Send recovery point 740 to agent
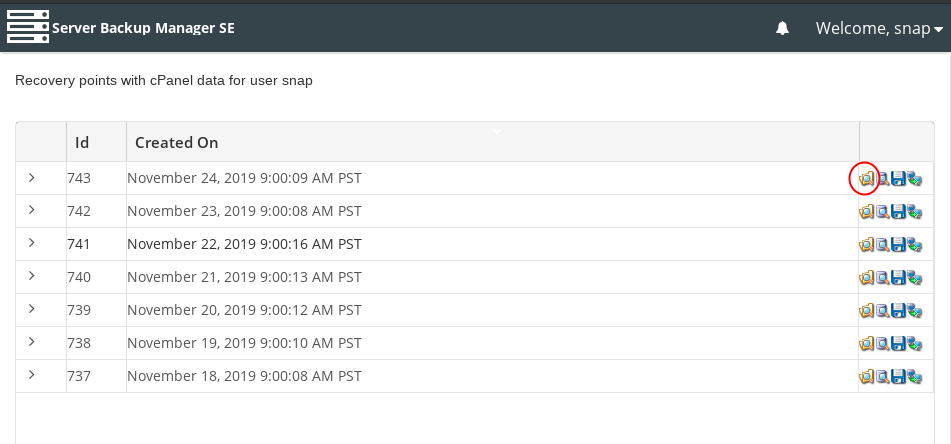This screenshot has width=951, height=444. point(914,278)
